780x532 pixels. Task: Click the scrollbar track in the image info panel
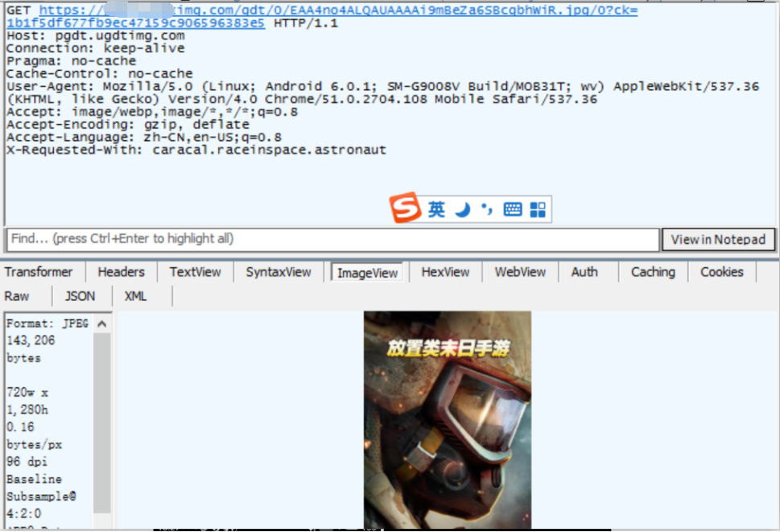(x=102, y=423)
